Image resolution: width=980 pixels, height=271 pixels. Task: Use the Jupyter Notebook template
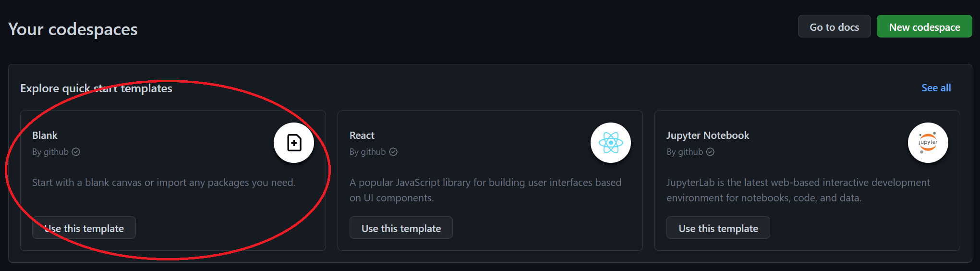pyautogui.click(x=718, y=228)
